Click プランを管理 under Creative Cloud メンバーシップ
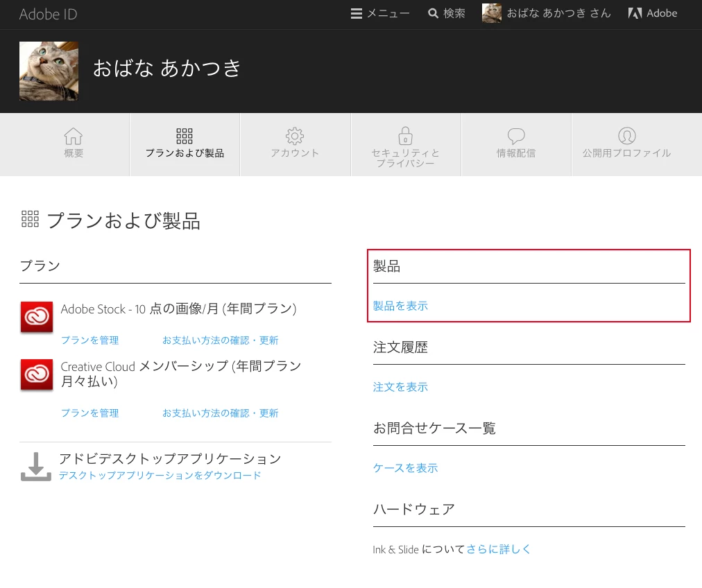Screen dimensions: 702x588 coord(90,413)
